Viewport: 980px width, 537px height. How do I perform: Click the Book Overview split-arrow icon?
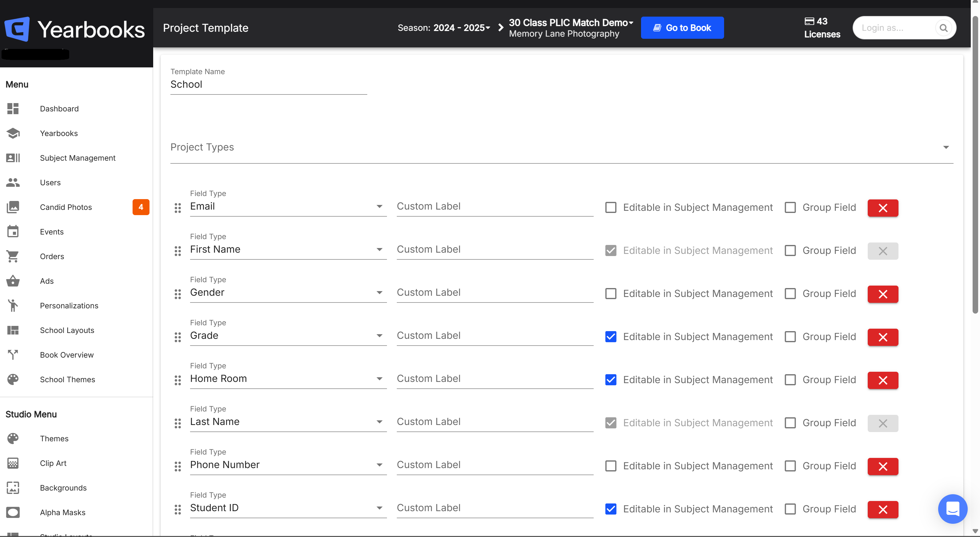pyautogui.click(x=13, y=355)
